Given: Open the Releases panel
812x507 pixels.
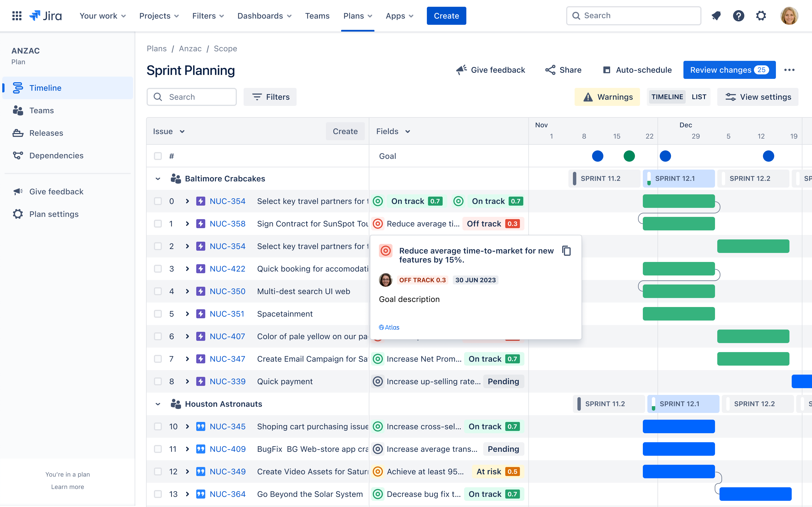Looking at the screenshot, I should [46, 133].
